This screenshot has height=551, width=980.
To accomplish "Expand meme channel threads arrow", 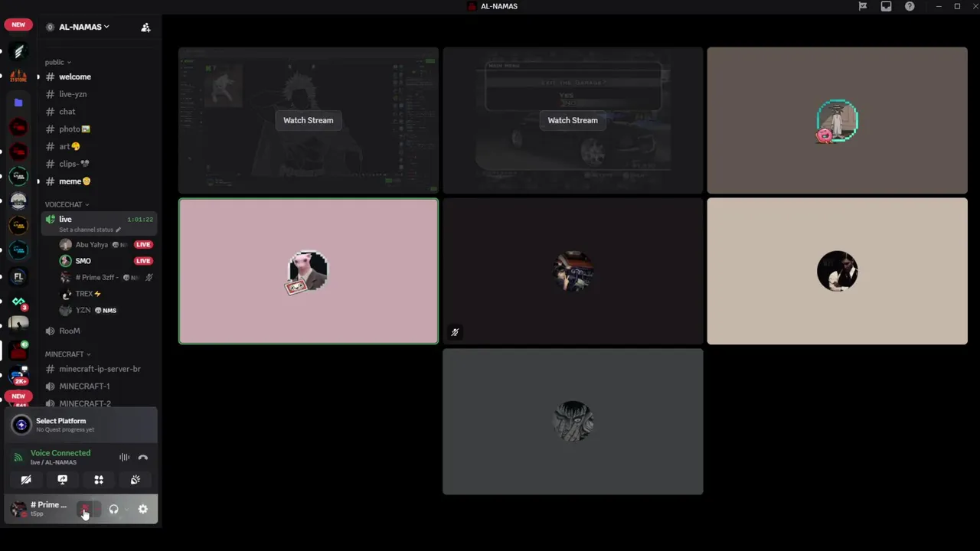I will 38,181.
